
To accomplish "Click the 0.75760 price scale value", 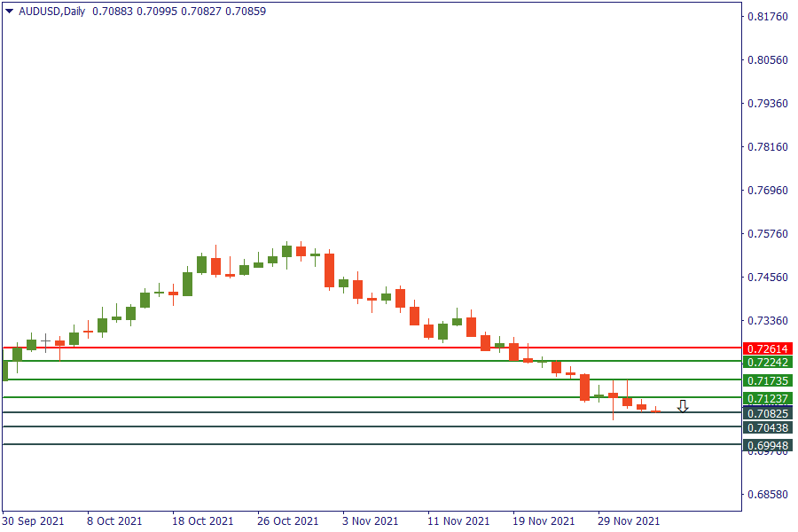I will click(x=768, y=234).
